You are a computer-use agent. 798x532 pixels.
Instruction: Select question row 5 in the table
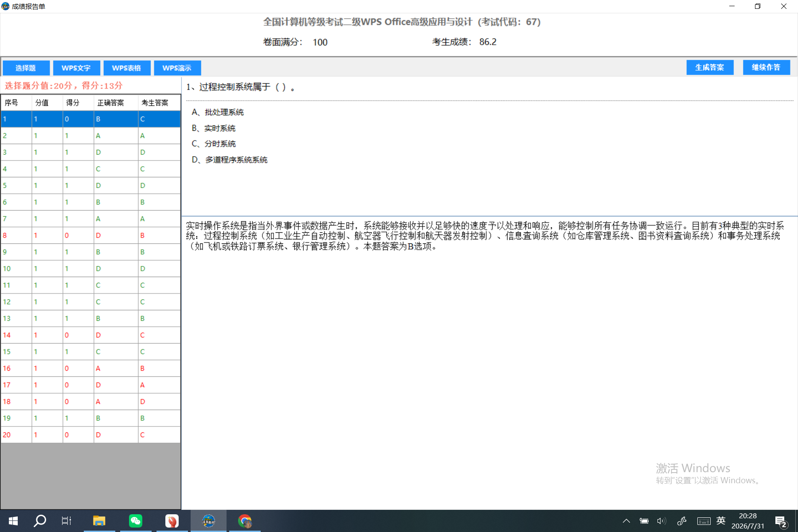click(x=90, y=185)
